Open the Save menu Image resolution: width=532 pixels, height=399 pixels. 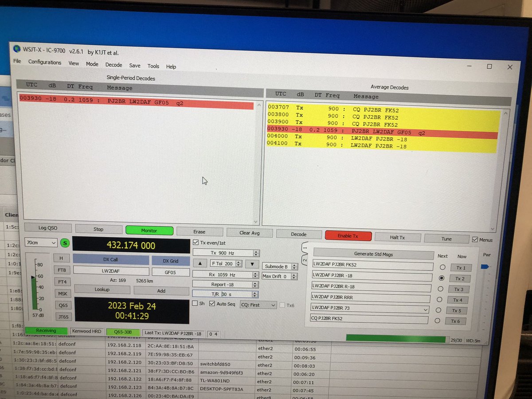coord(135,66)
